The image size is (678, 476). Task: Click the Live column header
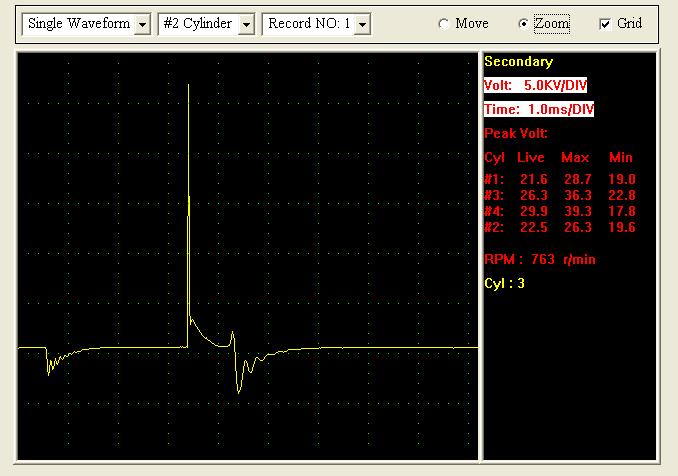coord(531,157)
